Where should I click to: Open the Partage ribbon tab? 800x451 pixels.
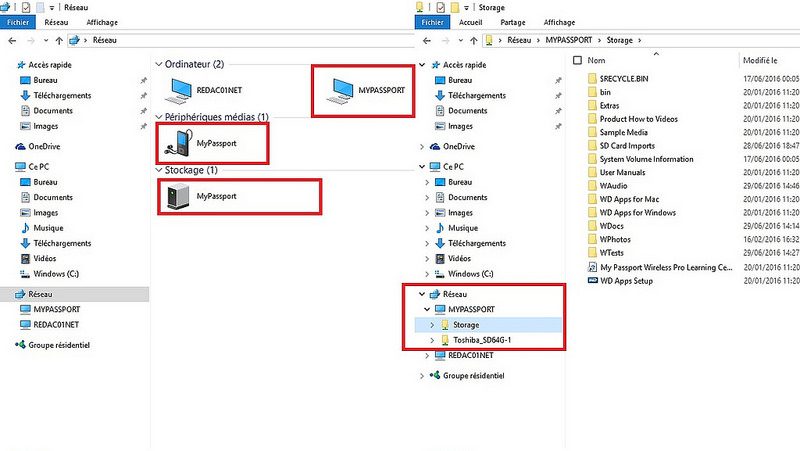tap(513, 22)
